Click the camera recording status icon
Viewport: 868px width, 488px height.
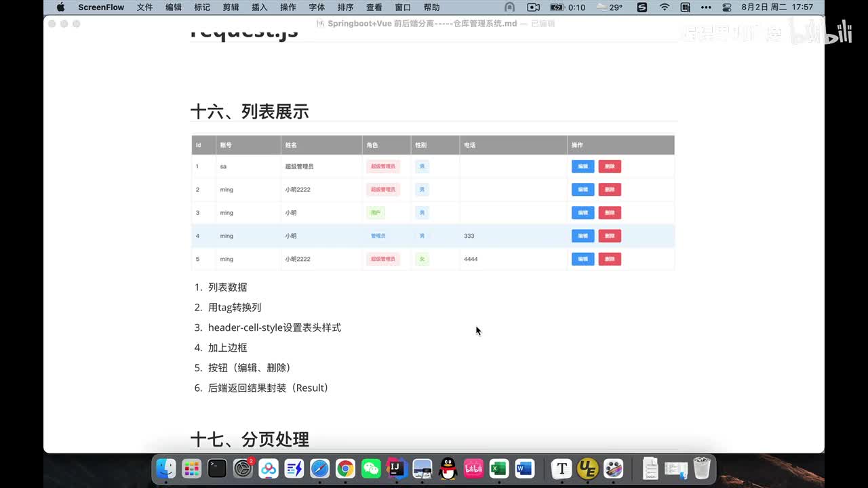tap(533, 7)
